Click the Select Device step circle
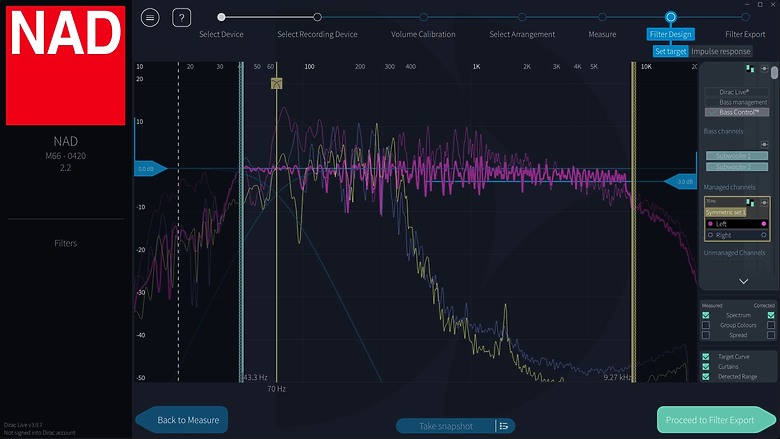The image size is (780, 439). (221, 17)
